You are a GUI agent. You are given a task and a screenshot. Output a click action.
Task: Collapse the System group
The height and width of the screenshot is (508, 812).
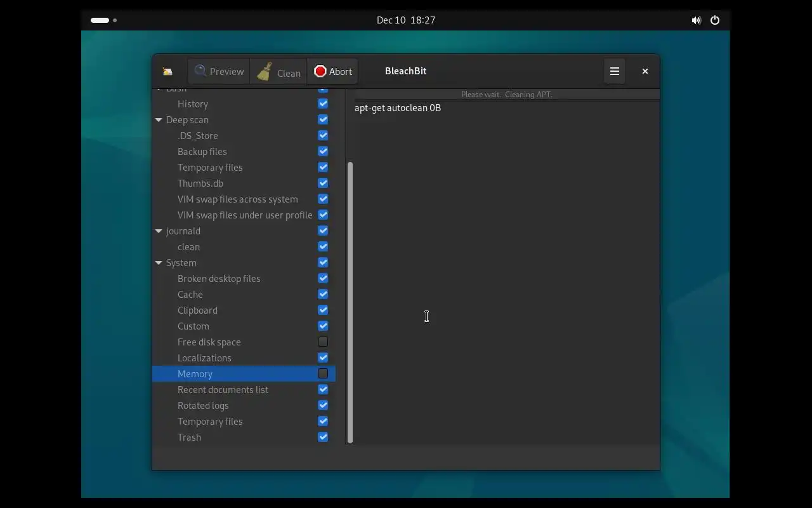click(159, 262)
